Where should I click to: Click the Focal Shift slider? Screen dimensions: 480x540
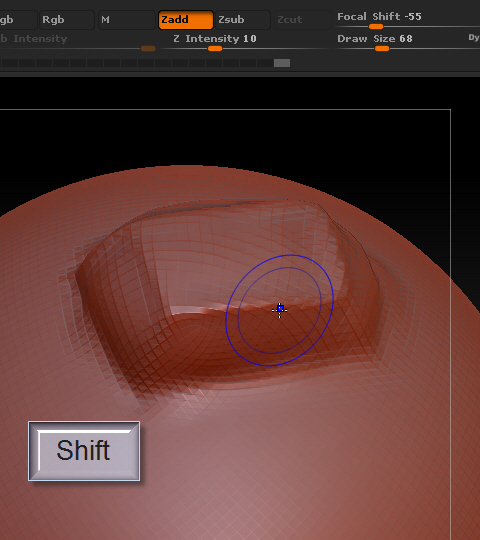click(408, 20)
